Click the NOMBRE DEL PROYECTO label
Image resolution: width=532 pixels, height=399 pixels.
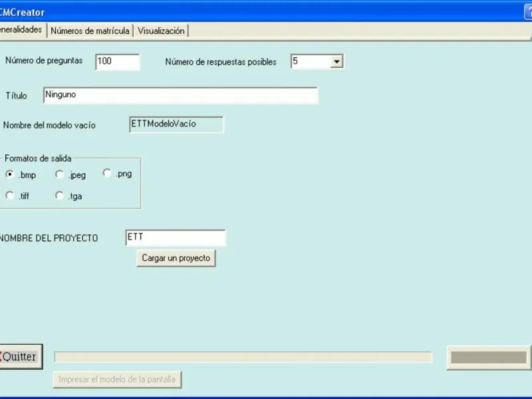(49, 238)
